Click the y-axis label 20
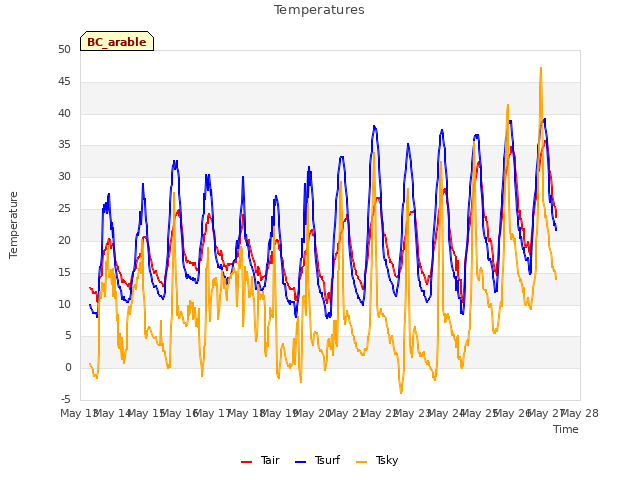 point(64,240)
